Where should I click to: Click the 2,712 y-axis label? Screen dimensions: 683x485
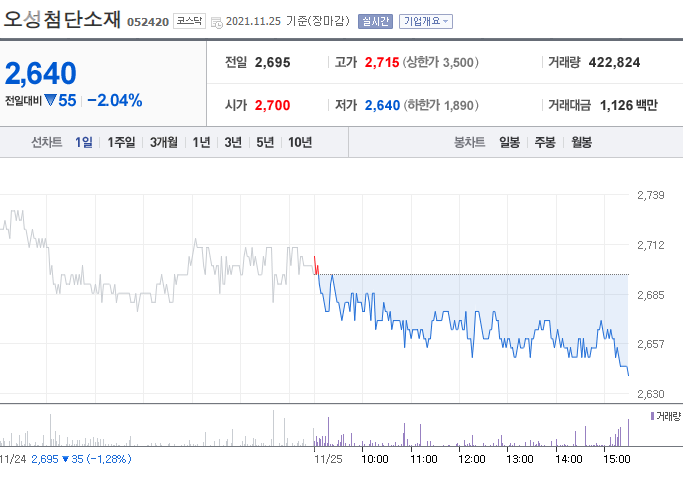click(x=651, y=245)
